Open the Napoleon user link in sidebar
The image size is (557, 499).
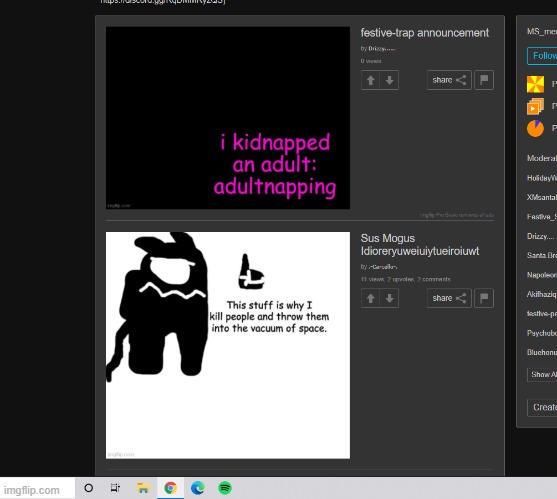542,275
